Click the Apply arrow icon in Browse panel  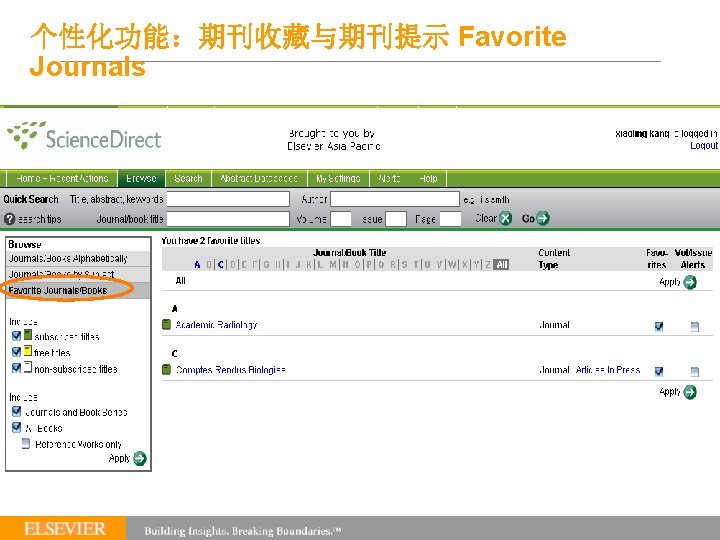tap(140, 458)
